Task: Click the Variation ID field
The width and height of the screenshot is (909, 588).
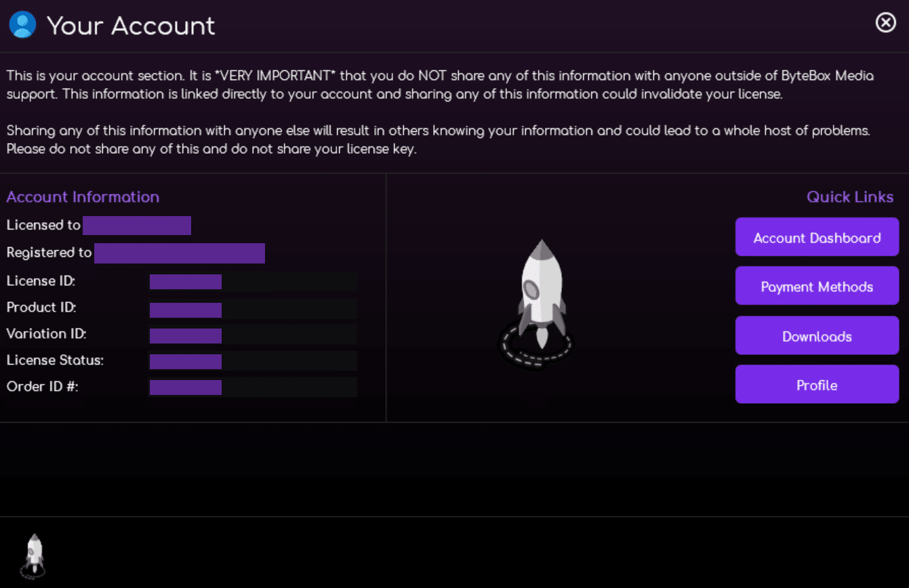Action: coord(186,335)
